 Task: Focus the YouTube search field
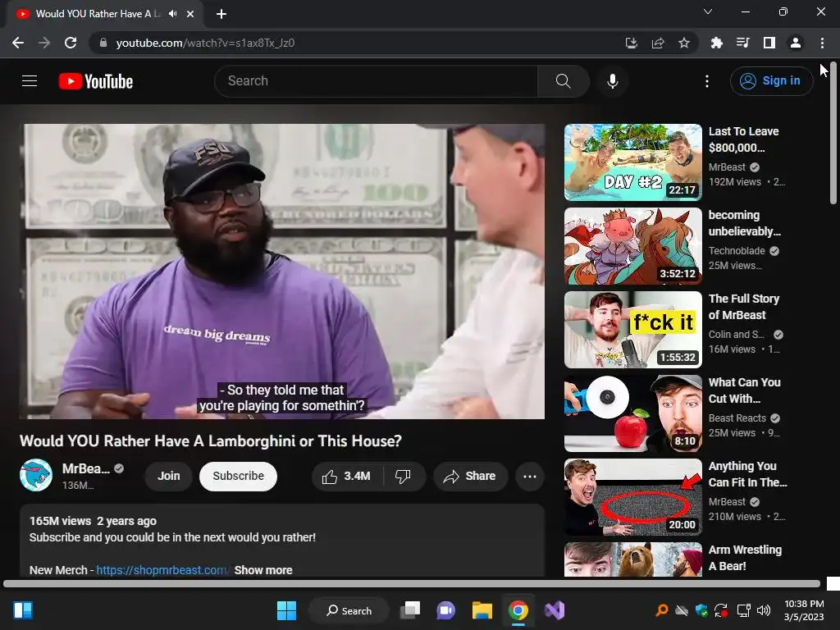(x=377, y=81)
